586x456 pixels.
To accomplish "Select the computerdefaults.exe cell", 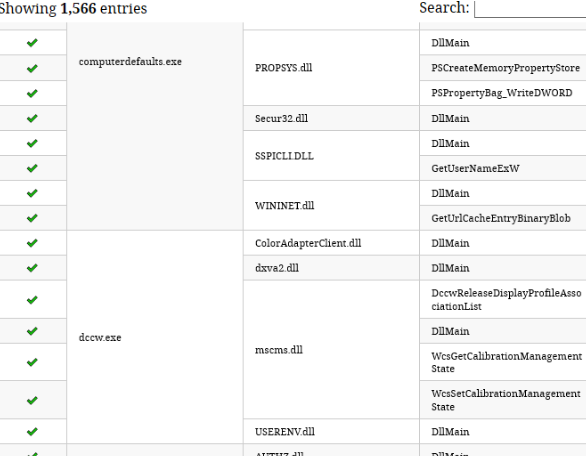I will tap(155, 126).
